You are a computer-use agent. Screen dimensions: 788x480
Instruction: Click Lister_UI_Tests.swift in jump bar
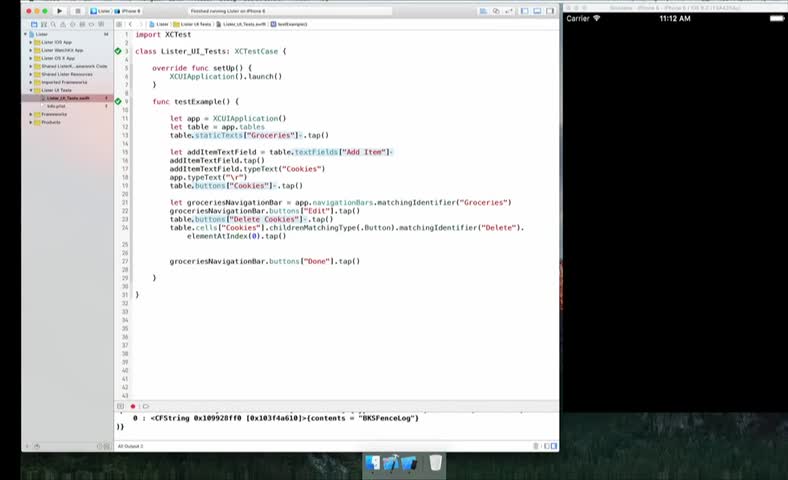[241, 24]
